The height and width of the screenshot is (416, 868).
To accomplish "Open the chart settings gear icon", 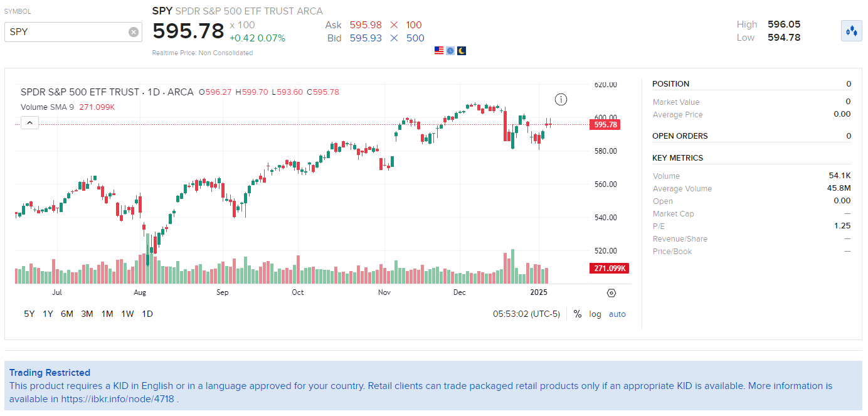I will 611,292.
